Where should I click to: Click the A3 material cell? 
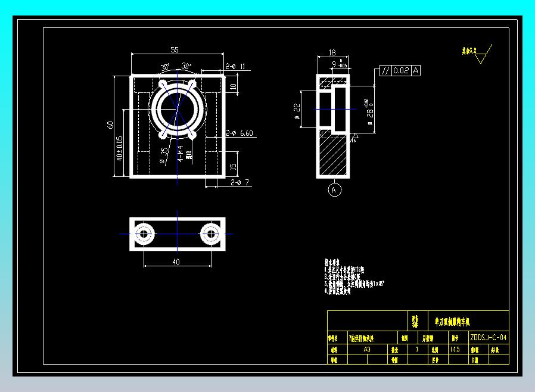(367, 349)
